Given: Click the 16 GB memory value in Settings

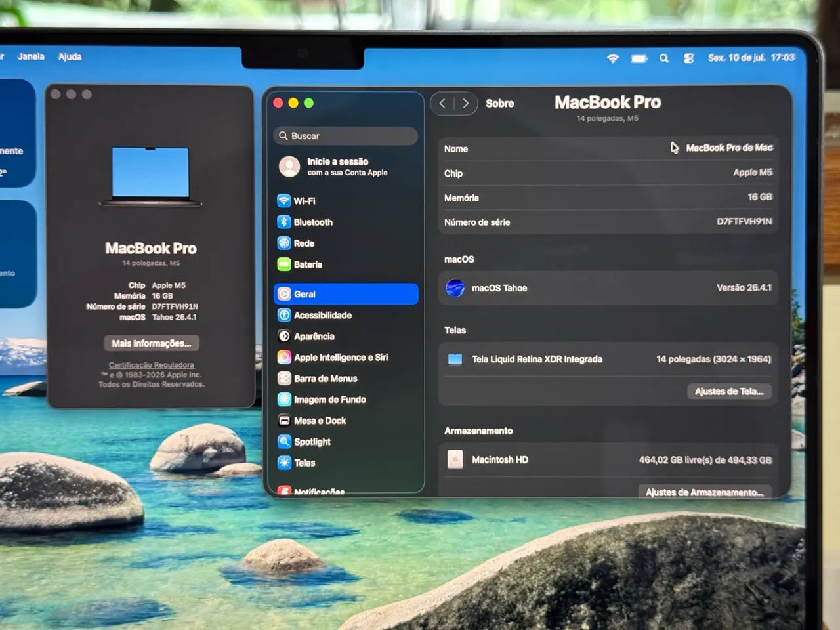Looking at the screenshot, I should point(759,197).
